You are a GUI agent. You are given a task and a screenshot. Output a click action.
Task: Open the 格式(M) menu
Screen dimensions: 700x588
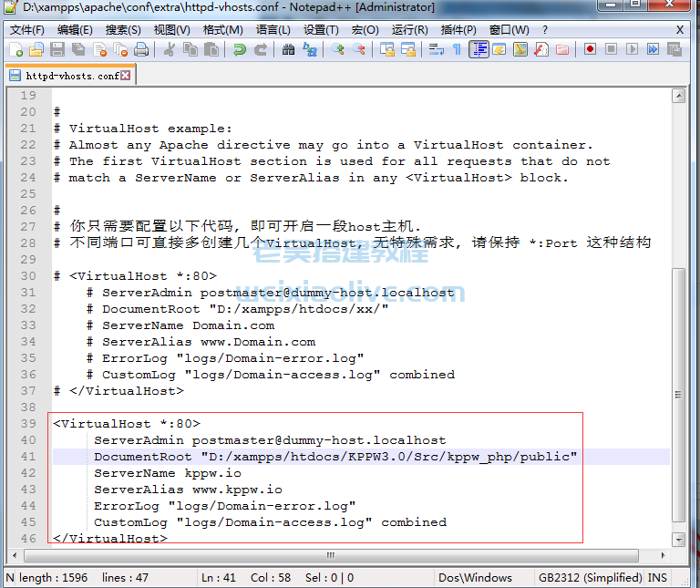point(222,30)
